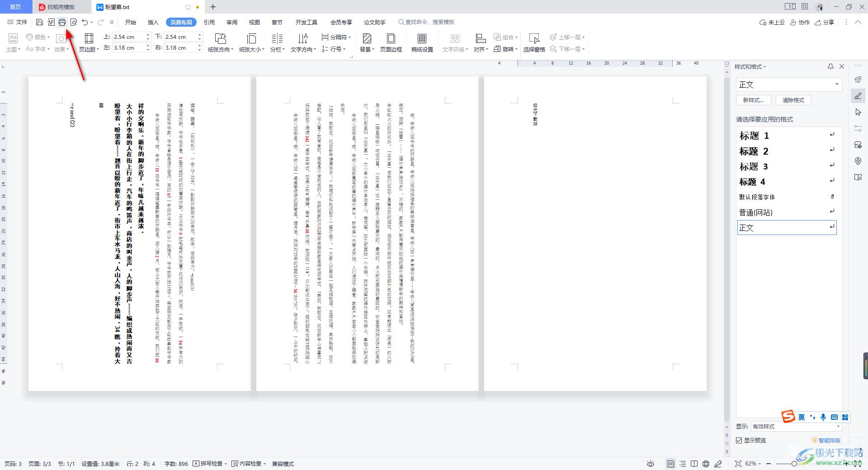Image resolution: width=868 pixels, height=470 pixels.
Task: Select the page layout view in status bar
Action: click(x=671, y=464)
